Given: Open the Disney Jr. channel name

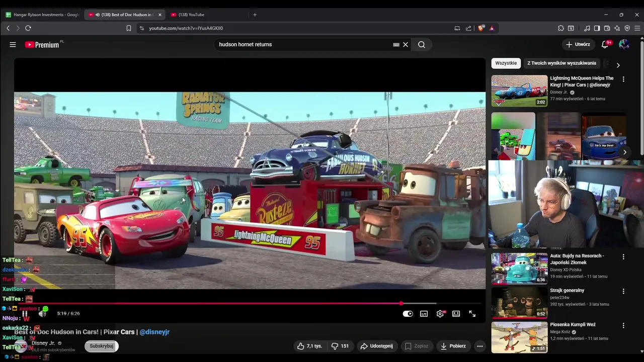Looking at the screenshot, I should pyautogui.click(x=43, y=343).
